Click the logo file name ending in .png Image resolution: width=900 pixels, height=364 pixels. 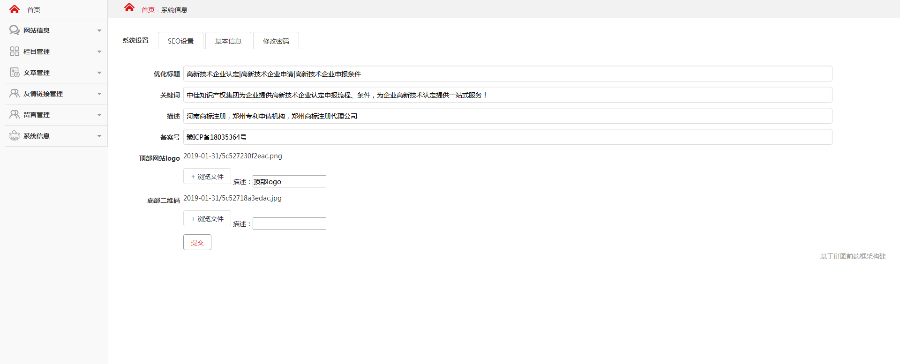233,156
